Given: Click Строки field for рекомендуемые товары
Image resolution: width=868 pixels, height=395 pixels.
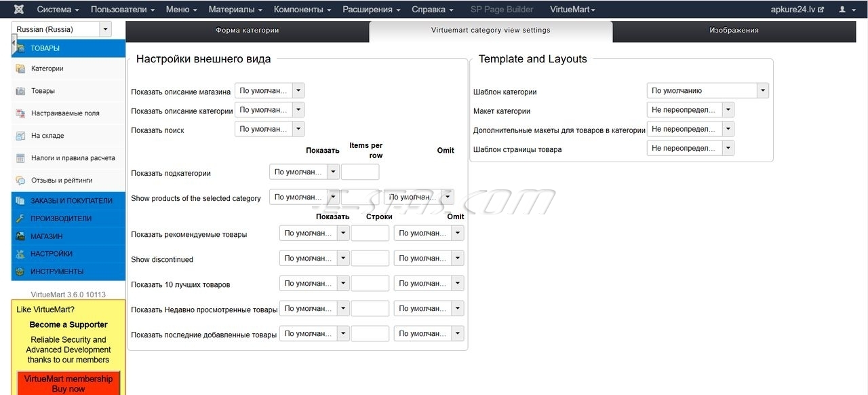Looking at the screenshot, I should click(370, 233).
